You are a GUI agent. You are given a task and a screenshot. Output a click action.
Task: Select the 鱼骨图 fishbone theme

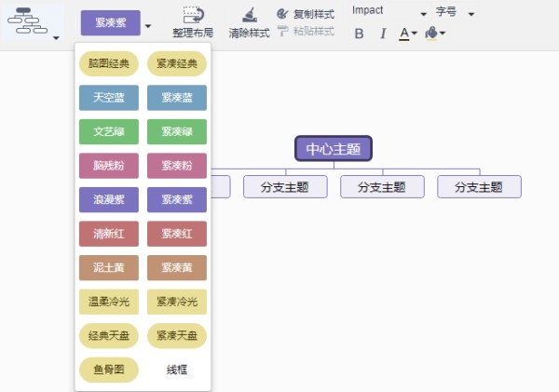(109, 370)
